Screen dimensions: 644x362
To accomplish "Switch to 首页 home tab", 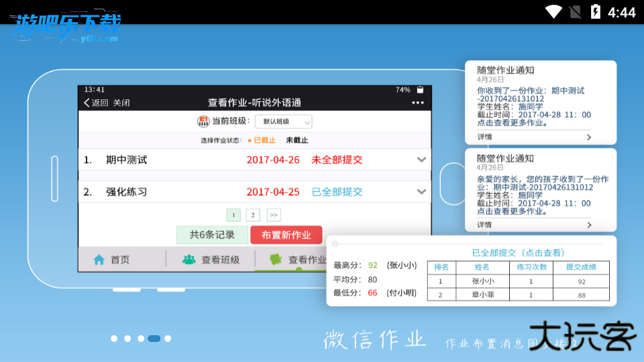I will (112, 260).
